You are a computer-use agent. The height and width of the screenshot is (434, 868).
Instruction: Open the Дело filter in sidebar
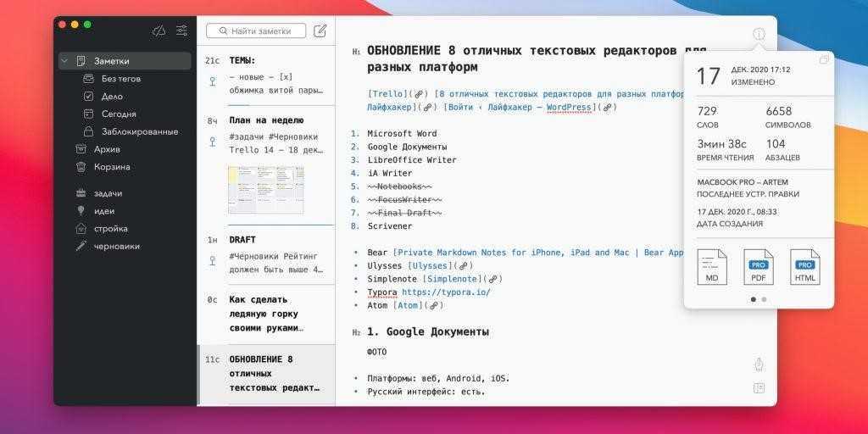point(112,97)
